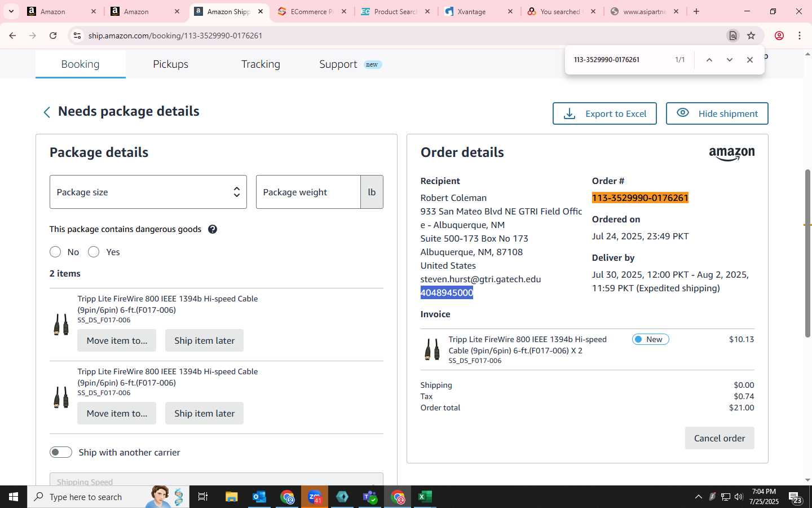Open Microsoft Teams from taskbar
Screen dimensions: 812x508
[x=370, y=497]
